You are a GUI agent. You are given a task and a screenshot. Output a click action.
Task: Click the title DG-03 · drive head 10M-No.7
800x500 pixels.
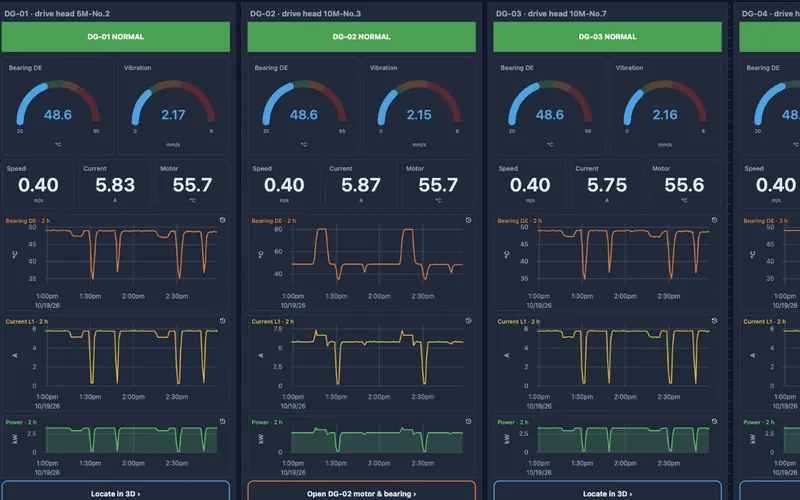click(x=552, y=14)
